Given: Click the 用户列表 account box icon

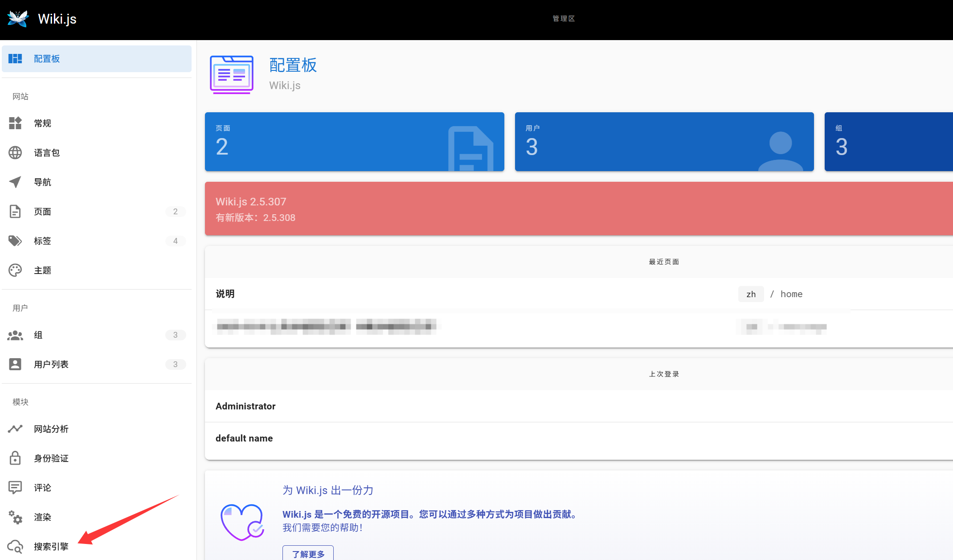Looking at the screenshot, I should [15, 364].
